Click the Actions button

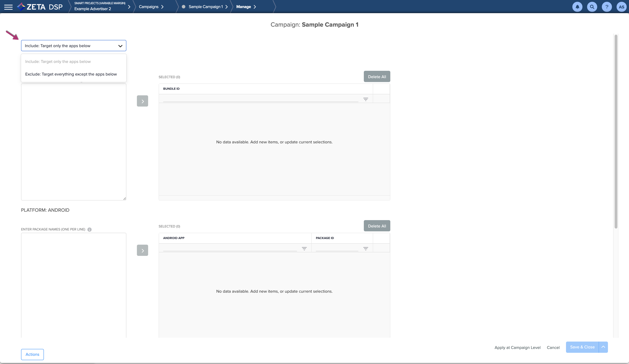pyautogui.click(x=32, y=354)
